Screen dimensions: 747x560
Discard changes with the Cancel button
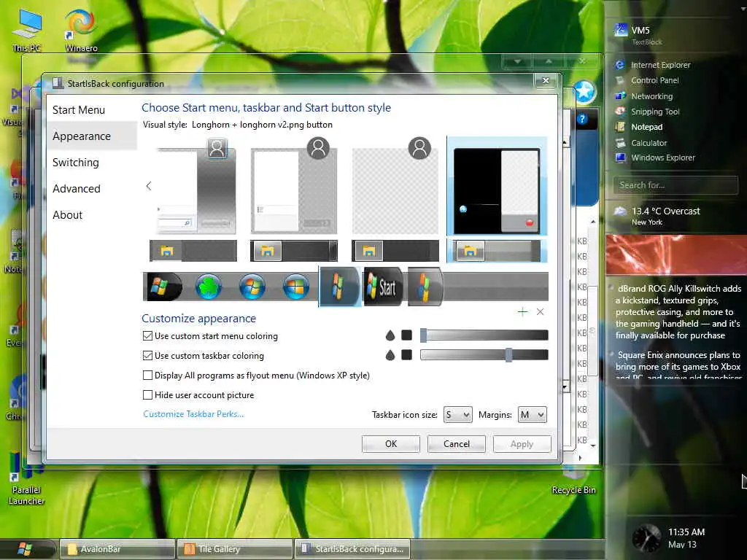457,444
